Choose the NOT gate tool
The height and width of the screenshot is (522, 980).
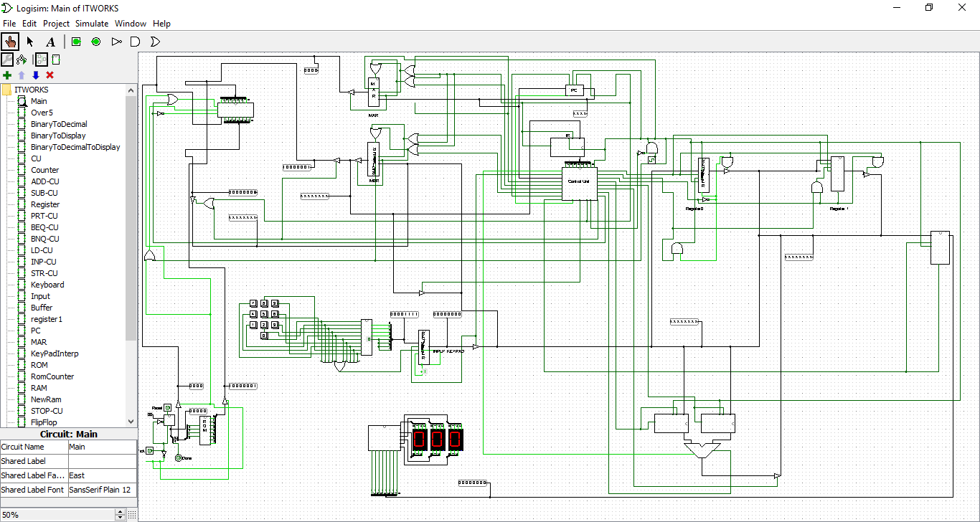coord(116,42)
